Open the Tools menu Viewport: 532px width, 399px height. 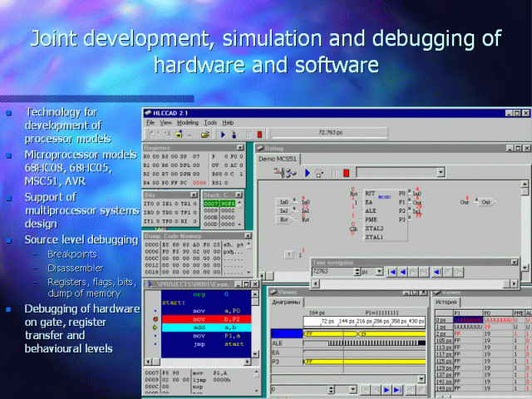coord(210,122)
